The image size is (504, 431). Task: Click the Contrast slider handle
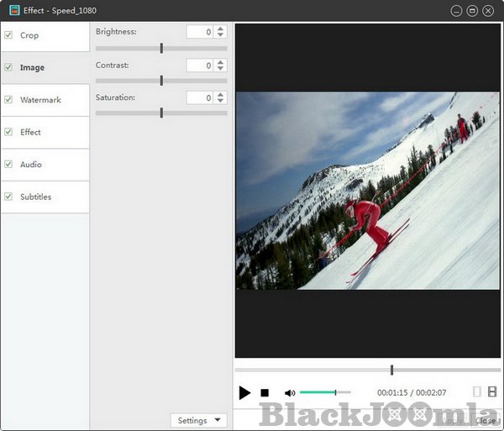(x=161, y=81)
